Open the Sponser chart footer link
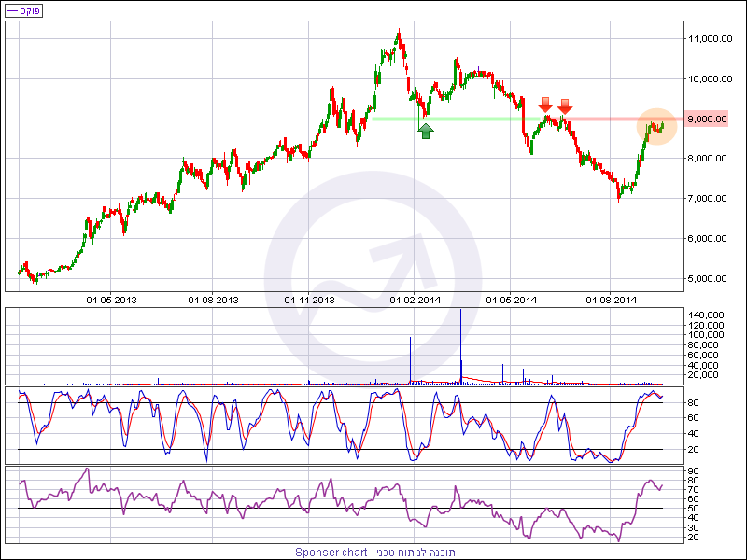747x560 pixels. point(373,552)
